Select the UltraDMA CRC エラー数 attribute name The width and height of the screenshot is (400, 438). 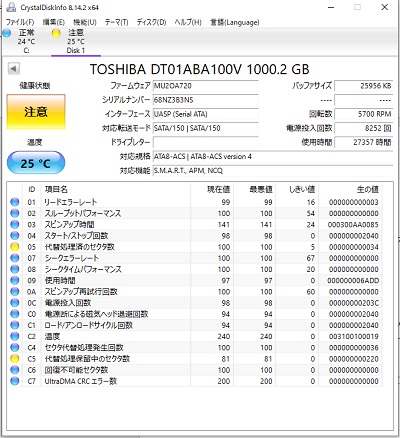point(81,381)
